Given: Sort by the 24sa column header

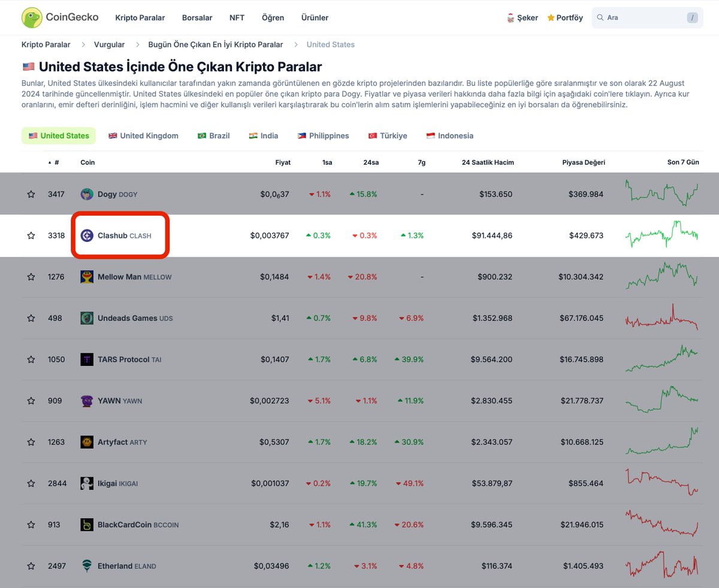Looking at the screenshot, I should click(371, 162).
